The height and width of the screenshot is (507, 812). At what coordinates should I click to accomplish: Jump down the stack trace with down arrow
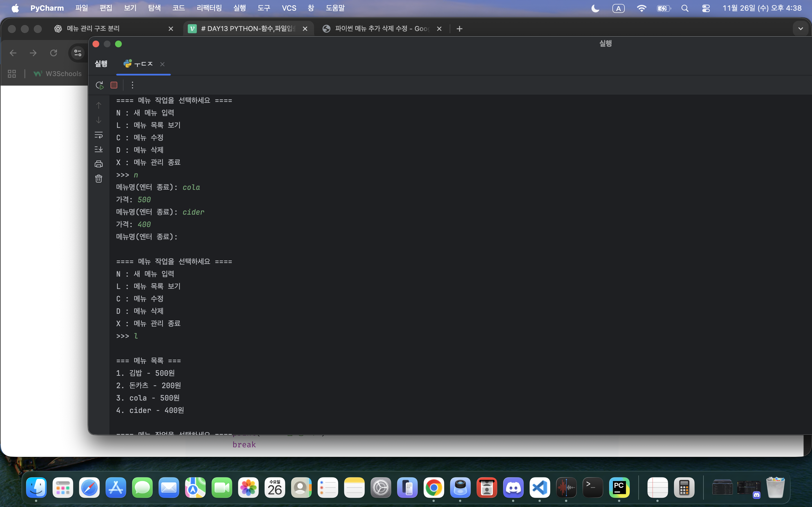[x=99, y=120]
